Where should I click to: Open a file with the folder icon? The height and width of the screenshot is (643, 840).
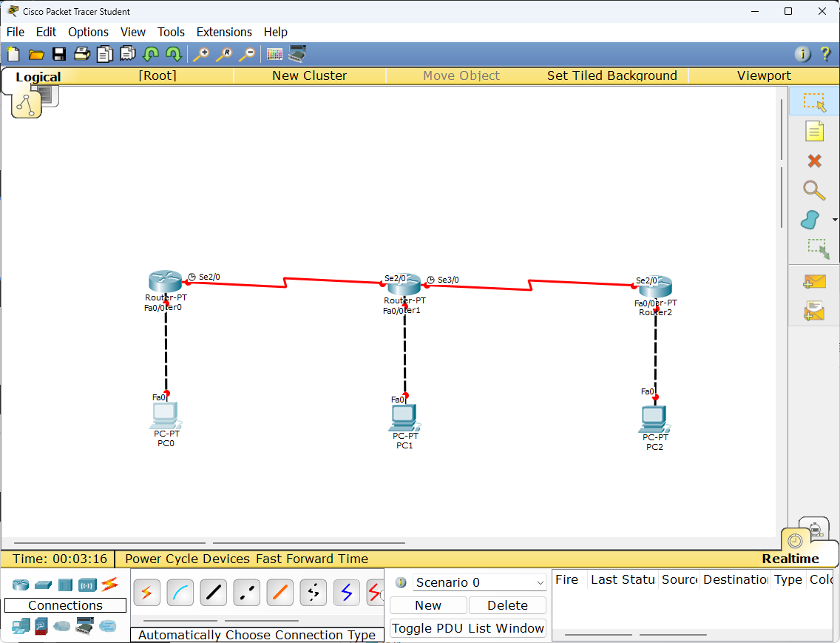tap(36, 54)
